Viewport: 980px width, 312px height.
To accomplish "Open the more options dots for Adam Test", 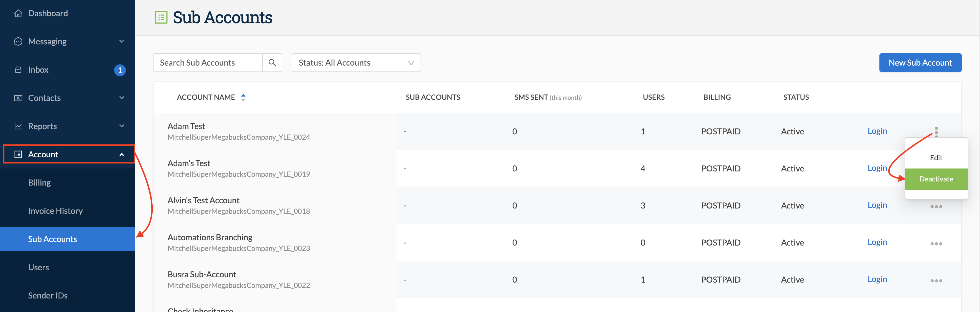I will [936, 132].
